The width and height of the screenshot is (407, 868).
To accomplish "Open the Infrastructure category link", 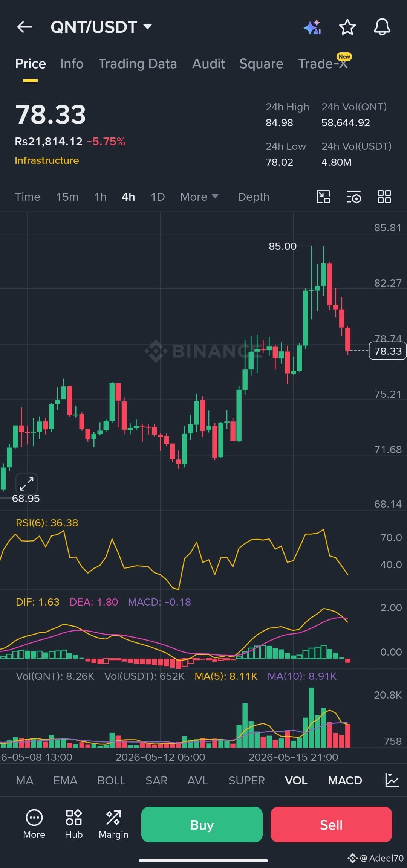I will coord(47,160).
